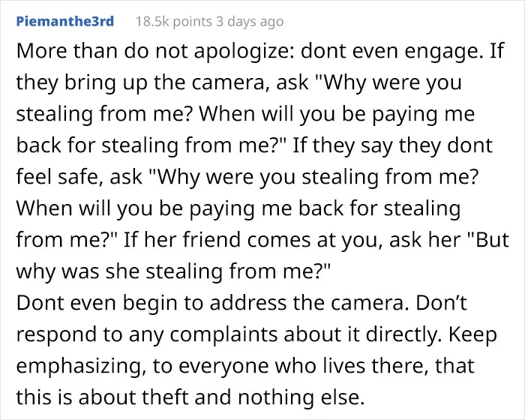Click the 18.5k points score text
The height and width of the screenshot is (420, 525).
coord(173,22)
